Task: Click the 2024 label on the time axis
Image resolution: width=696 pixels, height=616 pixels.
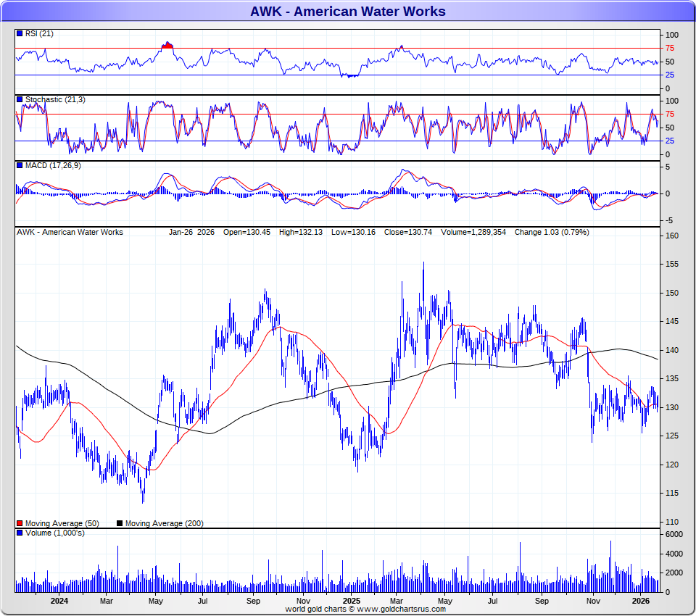Action: [59, 601]
